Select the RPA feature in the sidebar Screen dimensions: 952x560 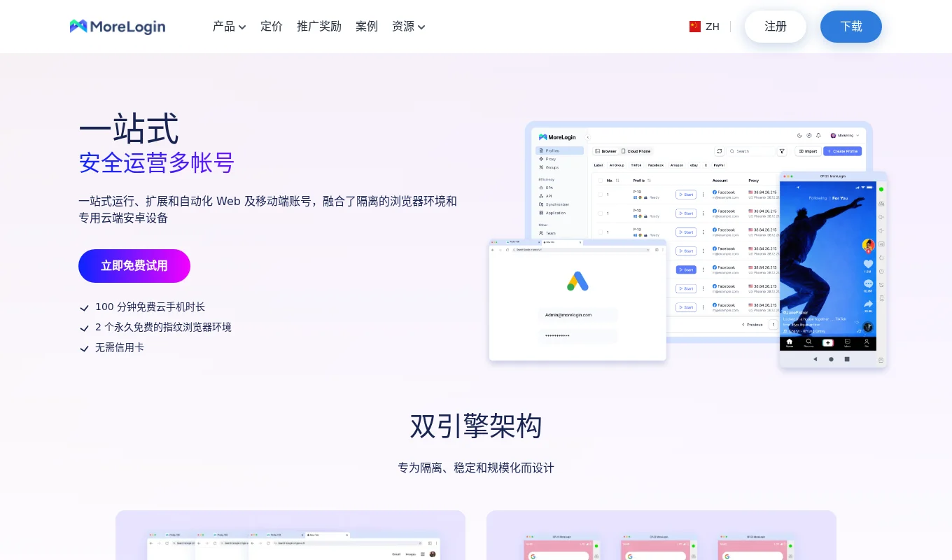pos(549,188)
